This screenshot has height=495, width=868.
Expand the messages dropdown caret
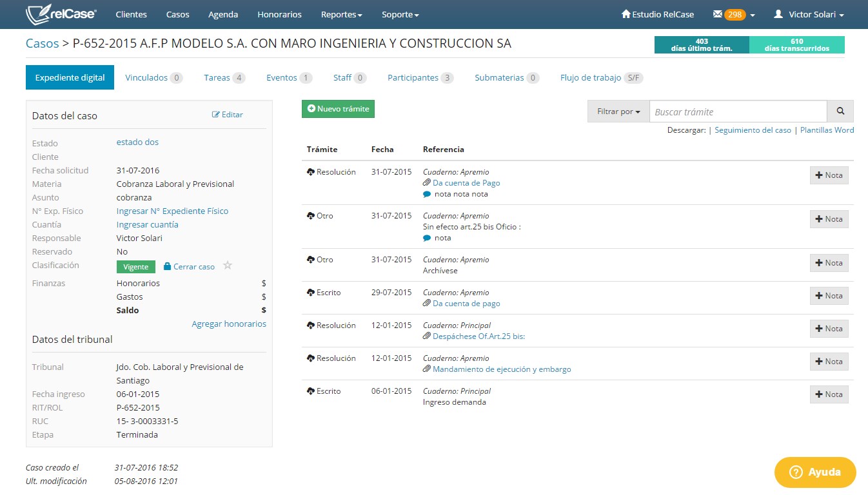(x=753, y=15)
